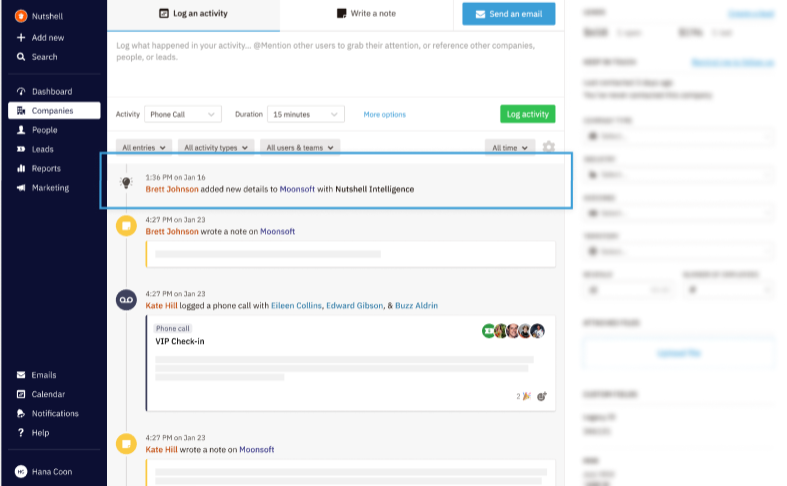Image resolution: width=787 pixels, height=486 pixels.
Task: Expand the All activity types filter
Action: [216, 148]
